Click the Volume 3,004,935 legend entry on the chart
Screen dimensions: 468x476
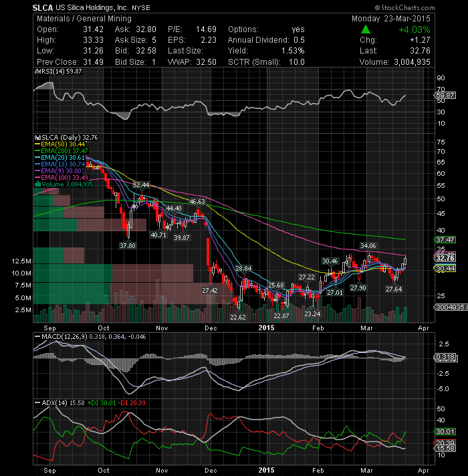[68, 185]
